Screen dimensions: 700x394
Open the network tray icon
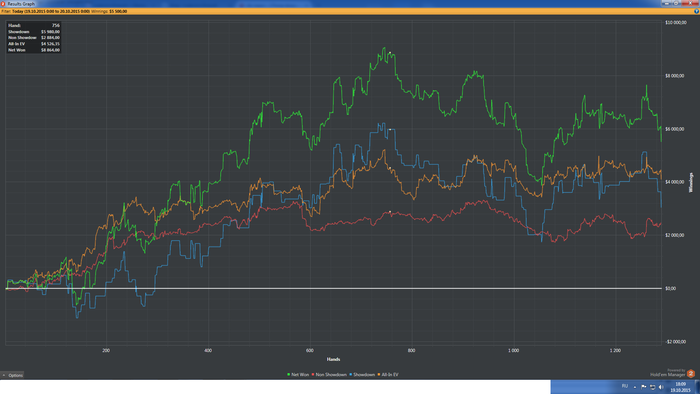tap(652, 387)
